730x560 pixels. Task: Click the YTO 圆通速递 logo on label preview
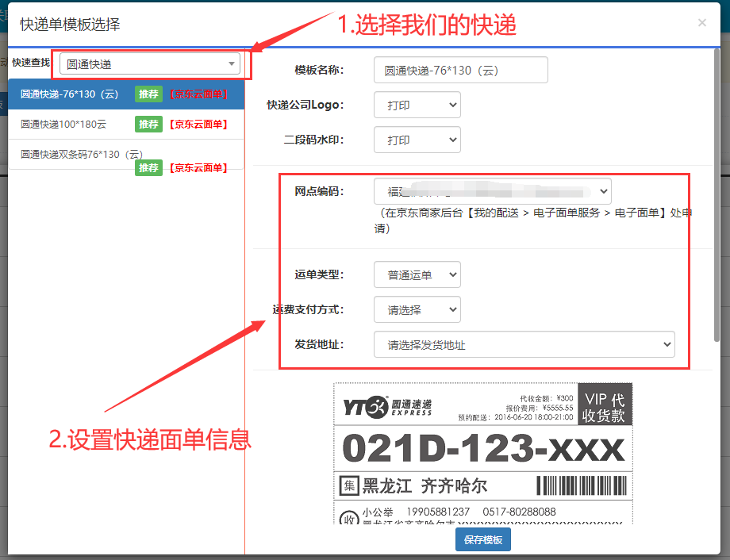387,406
